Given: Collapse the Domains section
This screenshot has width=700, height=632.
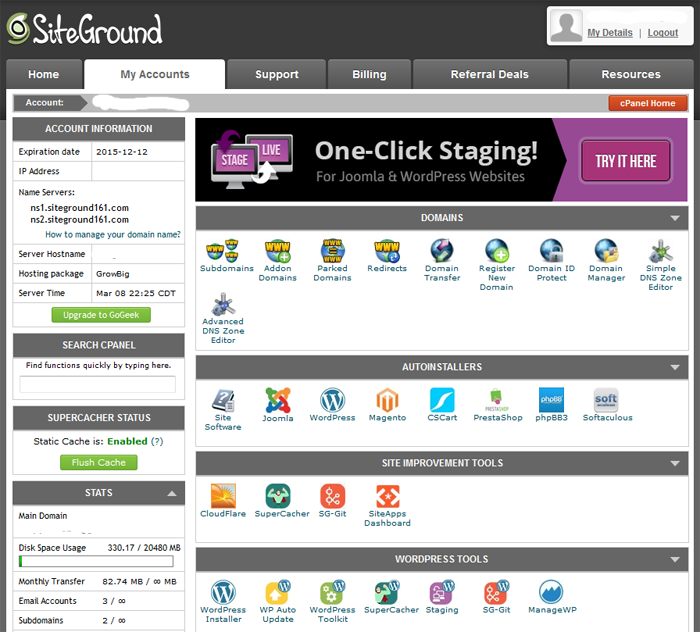Looking at the screenshot, I should tap(675, 218).
